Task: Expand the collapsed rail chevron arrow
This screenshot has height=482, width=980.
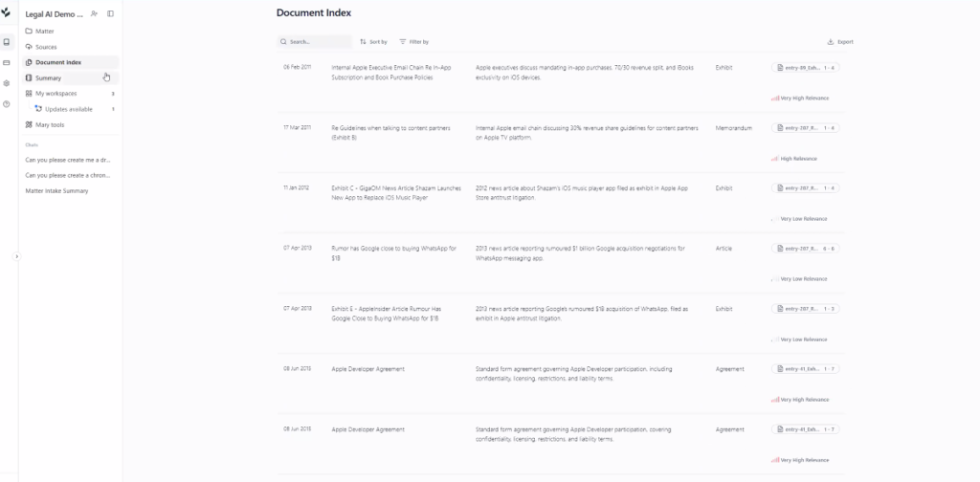Action: pos(16,256)
